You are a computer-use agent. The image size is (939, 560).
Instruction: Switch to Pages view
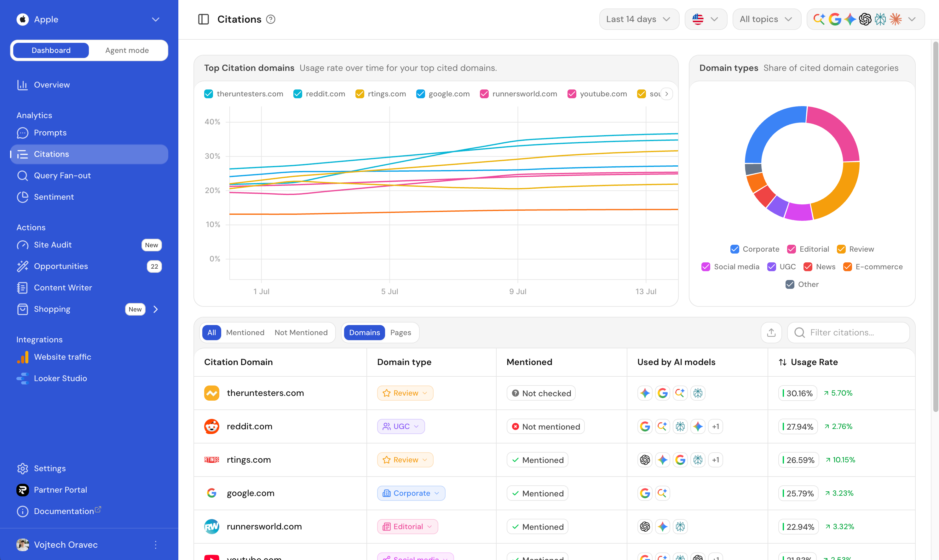click(x=400, y=333)
